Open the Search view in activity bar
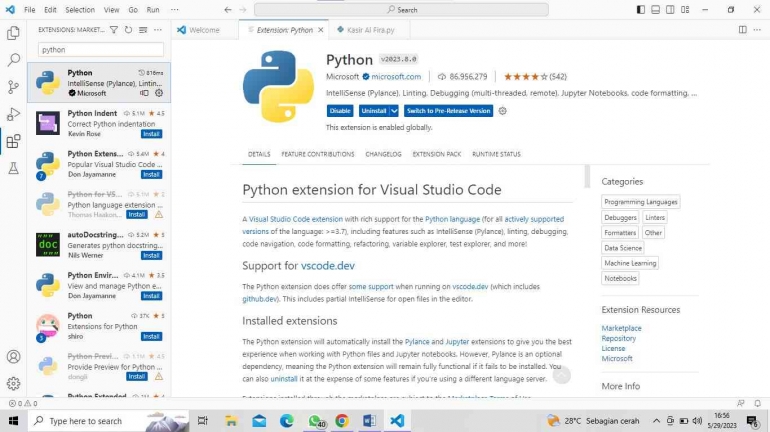Image resolution: width=770 pixels, height=432 pixels. tap(13, 60)
